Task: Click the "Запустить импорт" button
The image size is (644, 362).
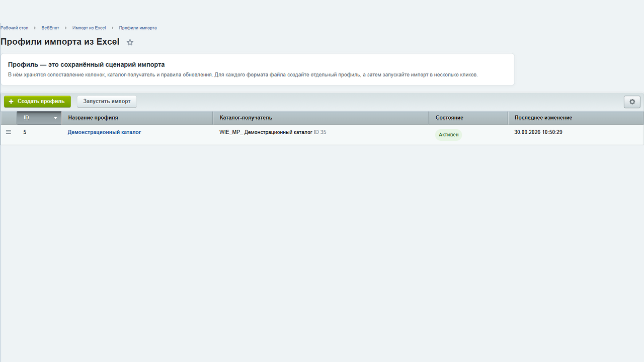Action: click(107, 102)
